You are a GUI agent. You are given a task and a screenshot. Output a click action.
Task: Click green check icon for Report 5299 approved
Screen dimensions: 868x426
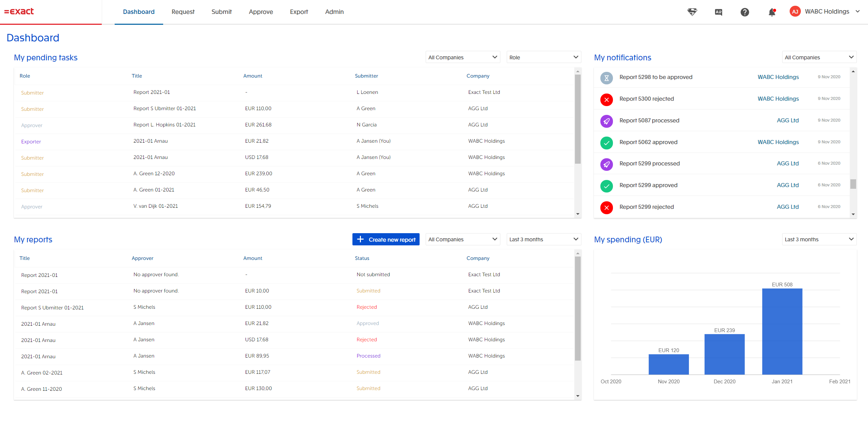(x=606, y=186)
